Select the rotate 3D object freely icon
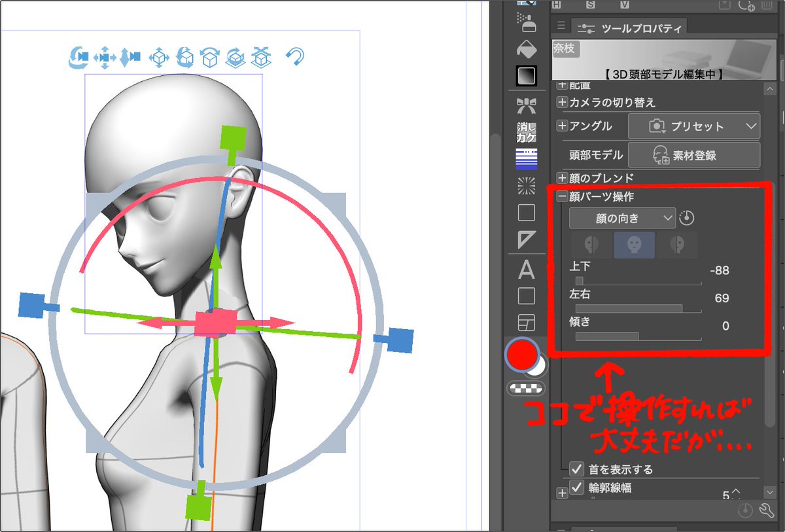 pyautogui.click(x=185, y=58)
